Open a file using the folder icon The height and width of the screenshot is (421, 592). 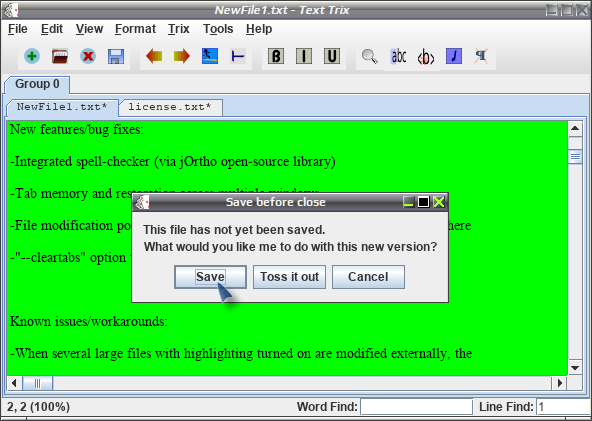(x=60, y=56)
